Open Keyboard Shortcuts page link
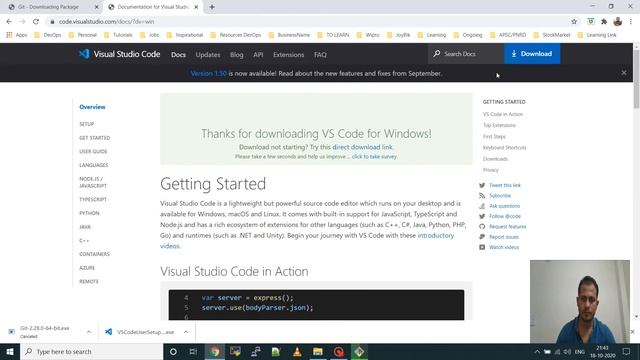The image size is (640, 360). coord(504,148)
